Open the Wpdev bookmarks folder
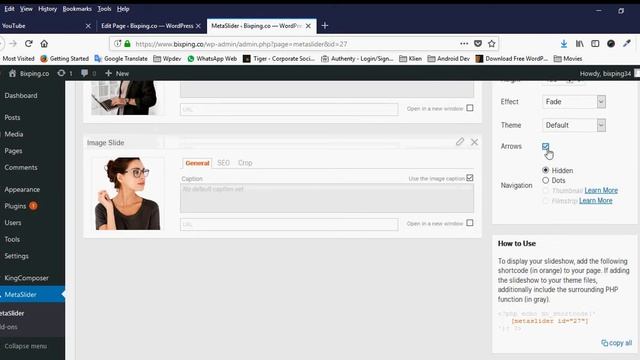This screenshot has height=360, width=640. click(167, 59)
